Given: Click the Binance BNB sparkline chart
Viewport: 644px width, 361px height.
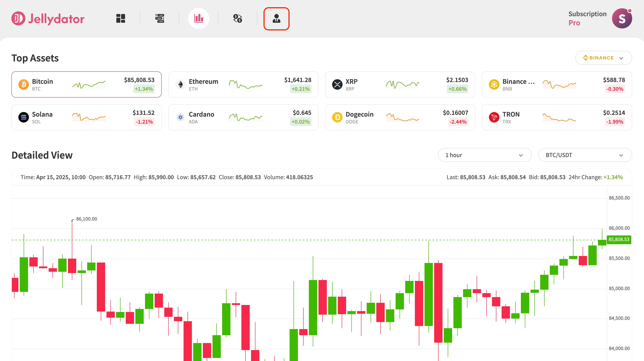Looking at the screenshot, I should [x=559, y=85].
